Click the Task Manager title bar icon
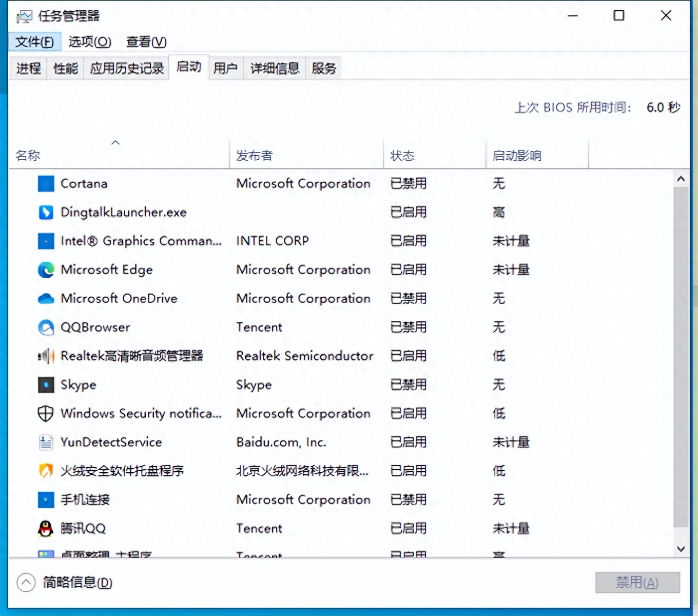Viewport: 698px width, 616px height. point(24,16)
